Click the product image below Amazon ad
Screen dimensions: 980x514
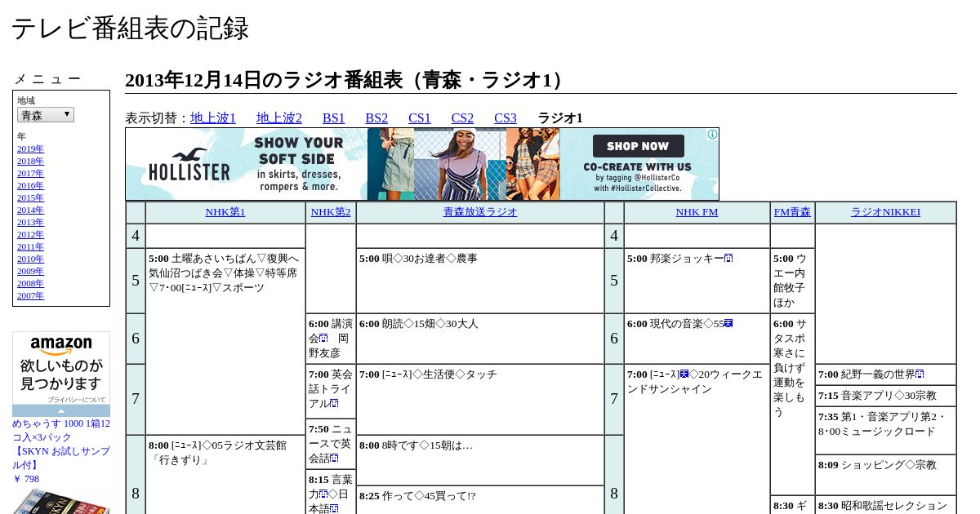click(61, 501)
